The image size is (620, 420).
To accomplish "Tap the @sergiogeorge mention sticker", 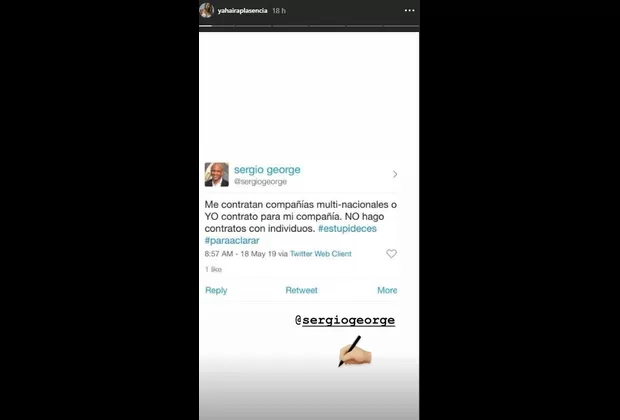I will (345, 320).
